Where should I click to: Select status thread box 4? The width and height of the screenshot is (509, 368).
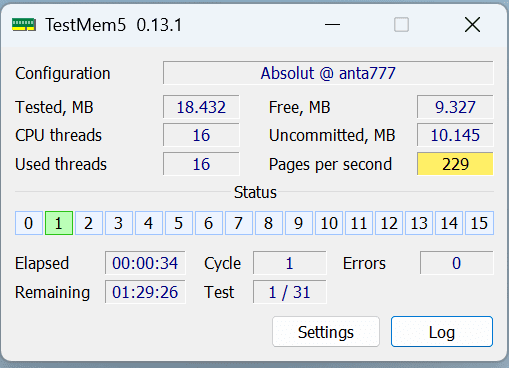[x=149, y=223]
